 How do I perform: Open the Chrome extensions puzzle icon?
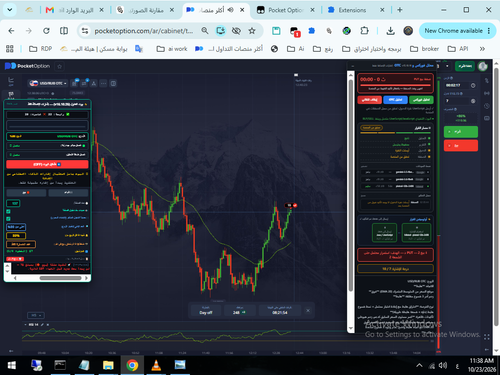click(x=364, y=31)
